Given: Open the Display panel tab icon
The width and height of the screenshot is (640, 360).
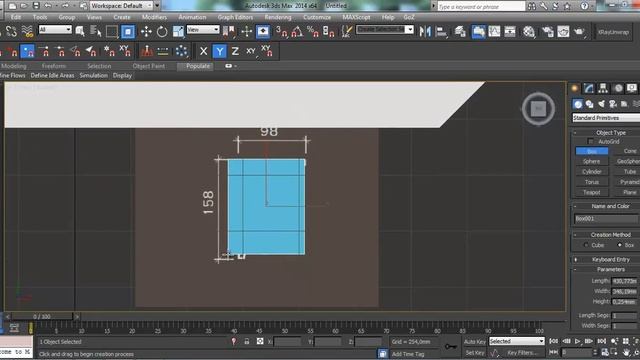Looking at the screenshot, I should tap(632, 88).
